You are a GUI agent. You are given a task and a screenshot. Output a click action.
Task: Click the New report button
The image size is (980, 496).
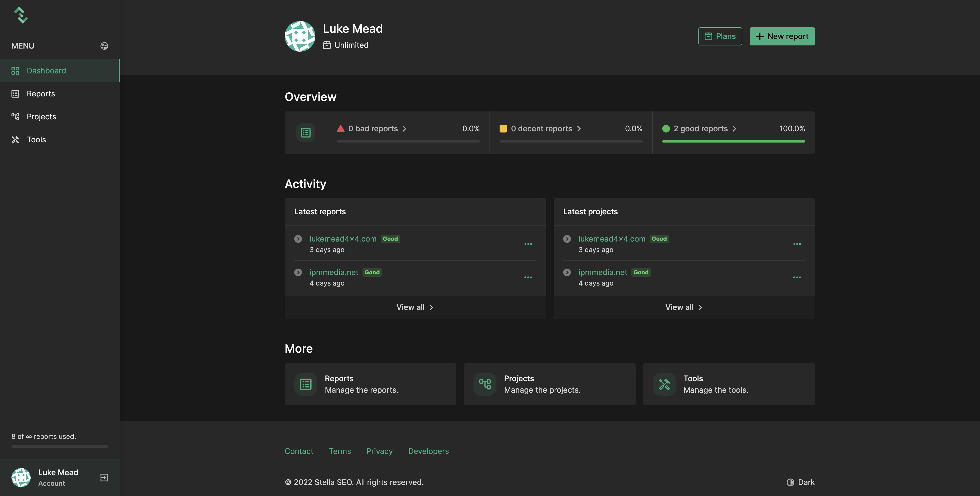point(782,37)
